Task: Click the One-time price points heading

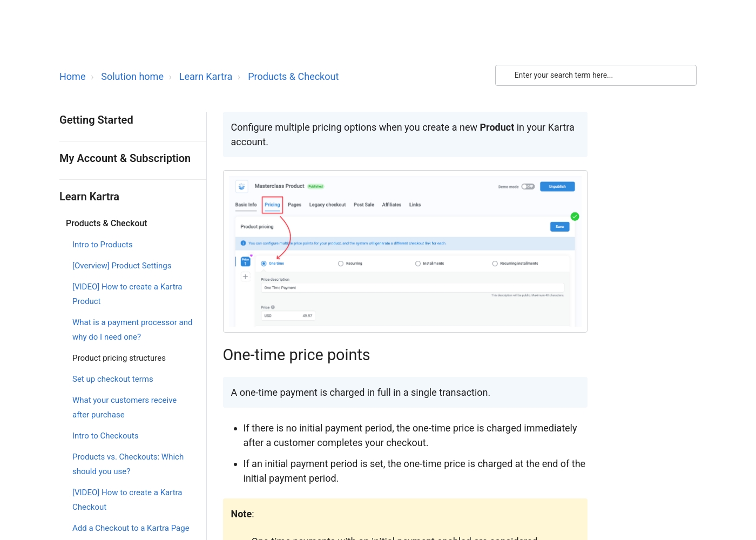Action: pos(296,355)
